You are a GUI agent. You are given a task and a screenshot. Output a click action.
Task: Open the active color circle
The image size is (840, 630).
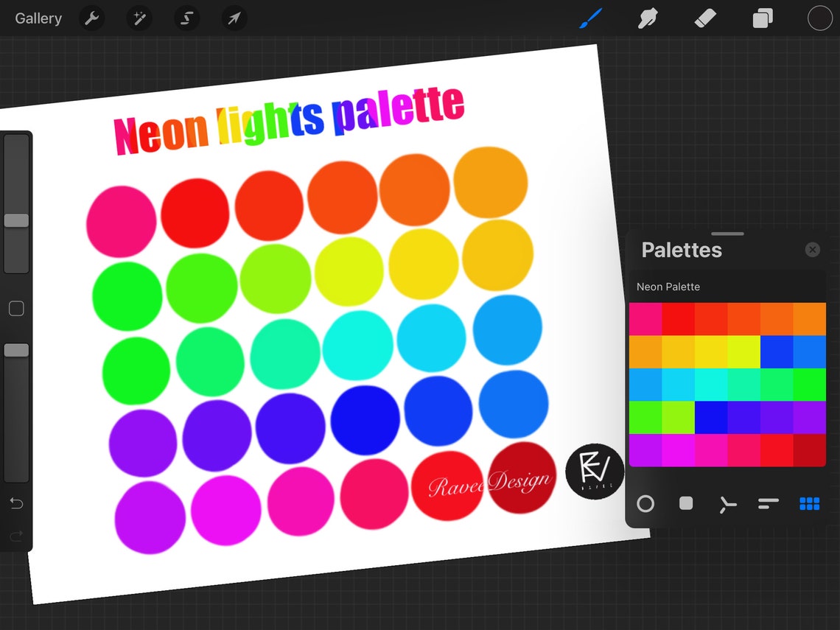click(819, 18)
